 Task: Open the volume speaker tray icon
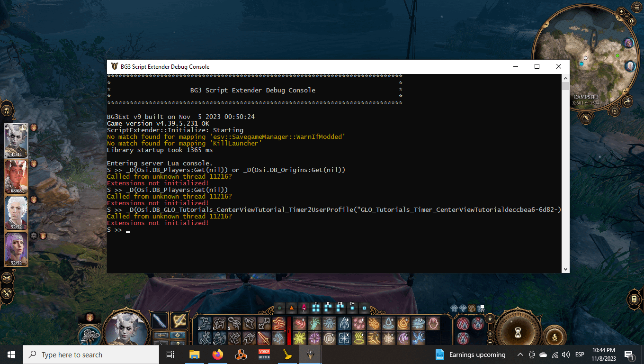coord(565,355)
